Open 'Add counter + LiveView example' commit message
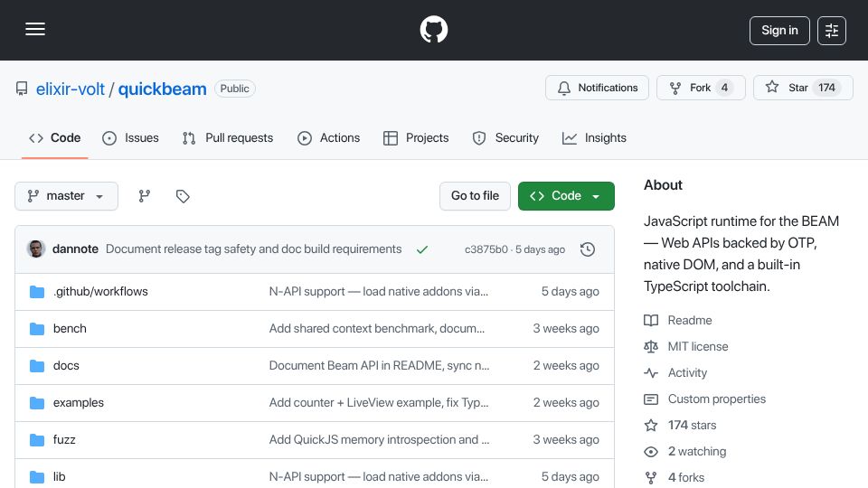868x488 pixels. click(379, 403)
